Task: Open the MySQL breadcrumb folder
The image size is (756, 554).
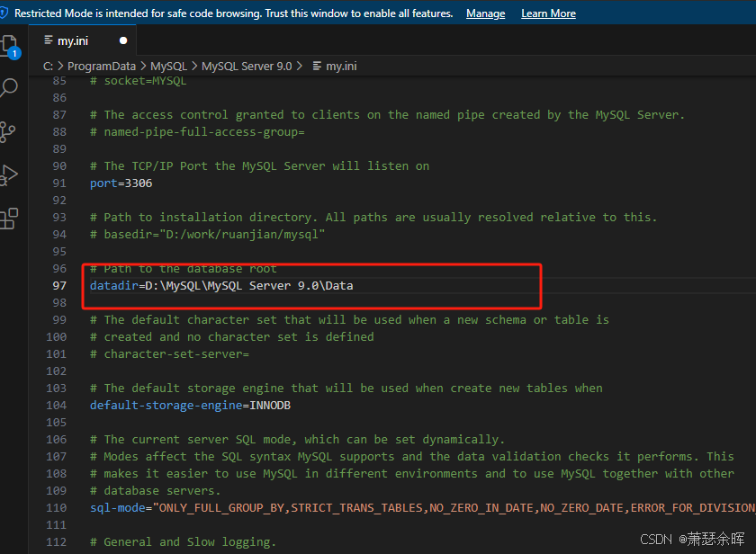Action: [168, 66]
